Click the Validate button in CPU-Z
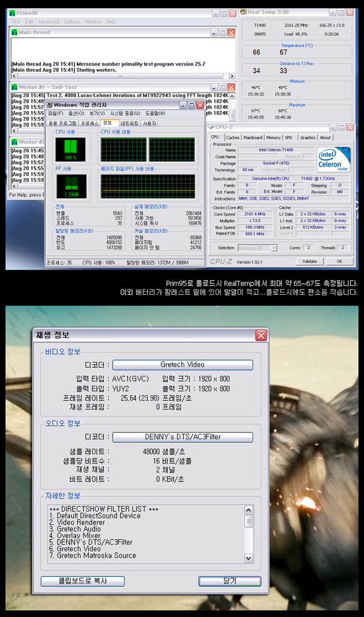Screen dimensions: 364x617 [x=309, y=261]
